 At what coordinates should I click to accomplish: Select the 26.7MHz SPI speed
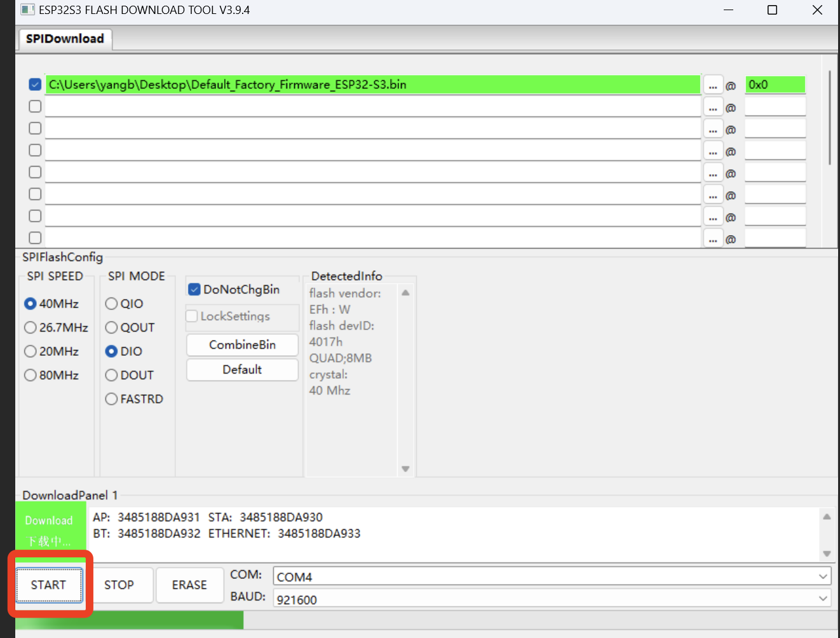[56, 327]
